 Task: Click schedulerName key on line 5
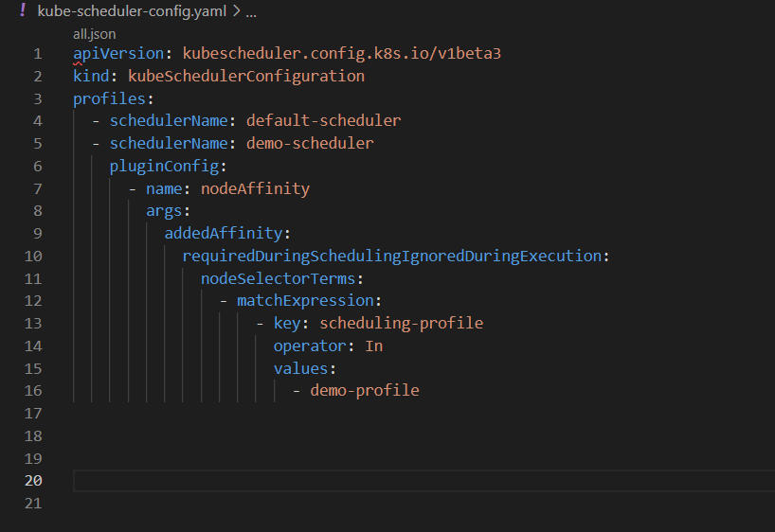(x=169, y=143)
